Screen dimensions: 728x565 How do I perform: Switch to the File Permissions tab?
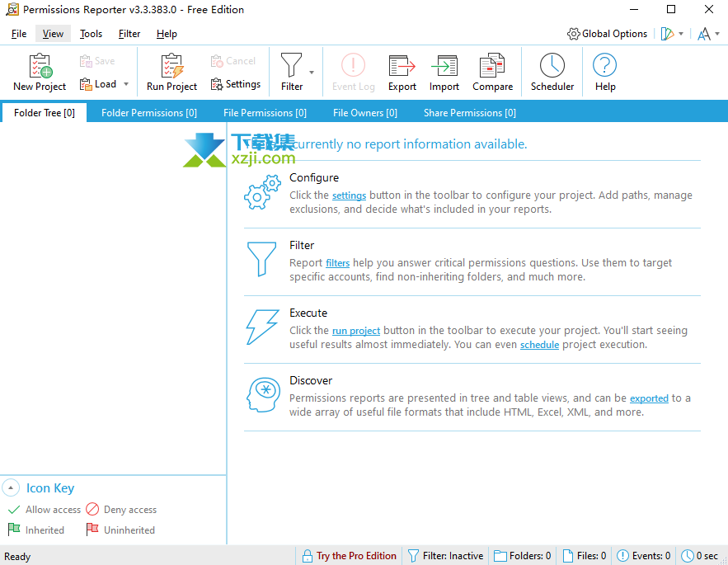click(x=265, y=113)
